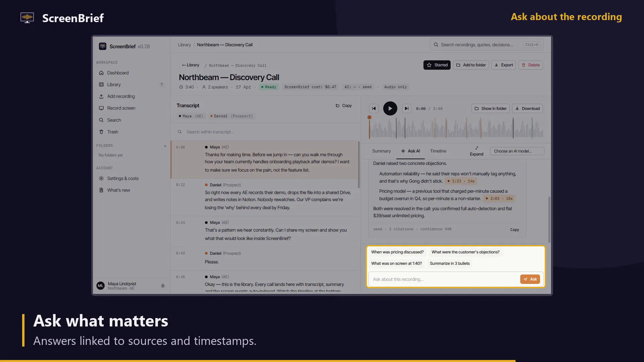This screenshot has width=644, height=362.
Task: Select the 0:00 Maya transcript segment
Action: click(x=264, y=159)
